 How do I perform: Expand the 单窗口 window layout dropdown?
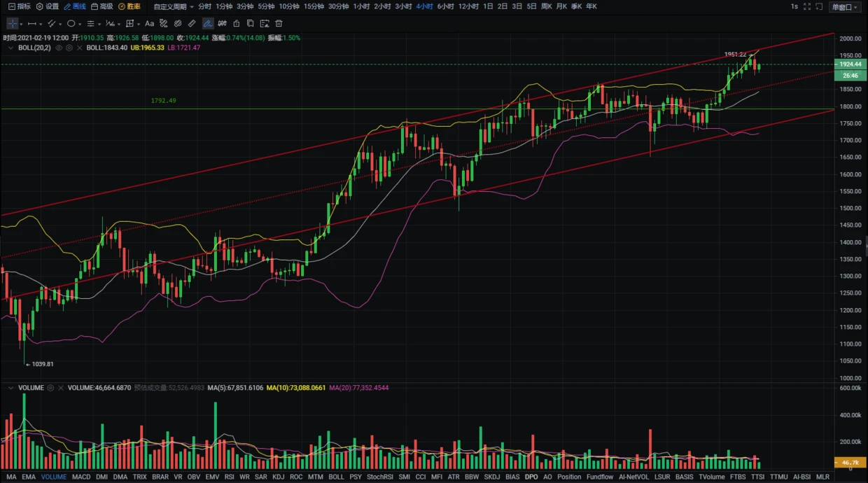pos(845,7)
